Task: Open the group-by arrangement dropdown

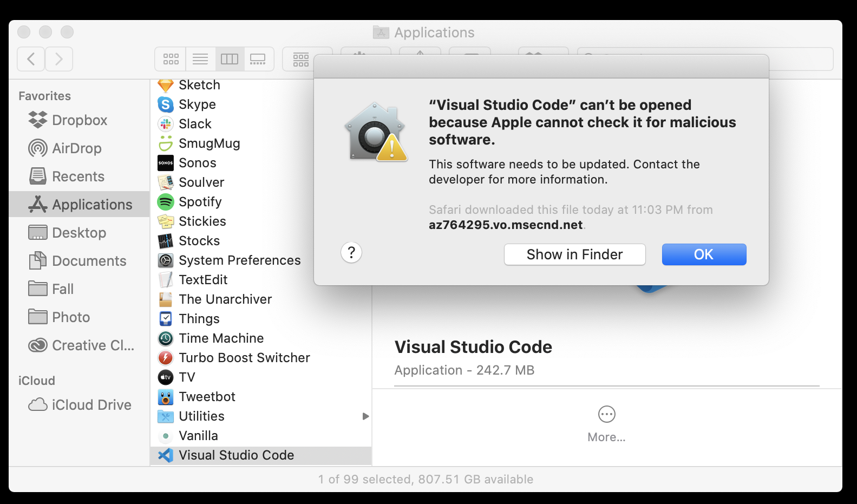Action: [x=301, y=59]
